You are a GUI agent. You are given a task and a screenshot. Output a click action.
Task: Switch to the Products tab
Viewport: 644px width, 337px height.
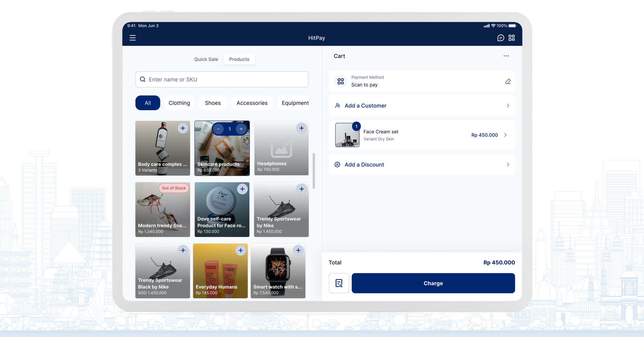click(239, 59)
